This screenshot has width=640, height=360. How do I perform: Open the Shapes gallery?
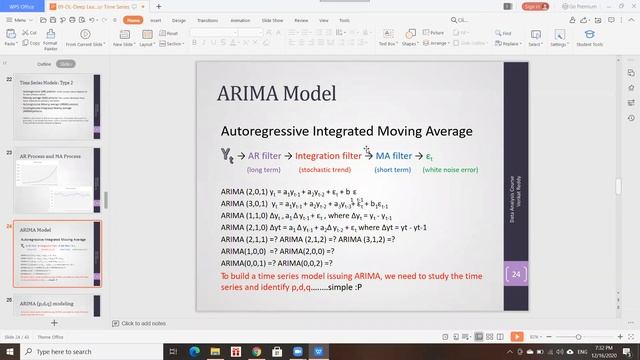click(410, 38)
